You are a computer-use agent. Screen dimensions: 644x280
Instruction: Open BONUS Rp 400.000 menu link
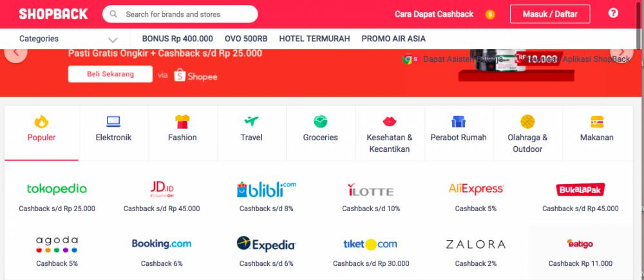(x=178, y=39)
